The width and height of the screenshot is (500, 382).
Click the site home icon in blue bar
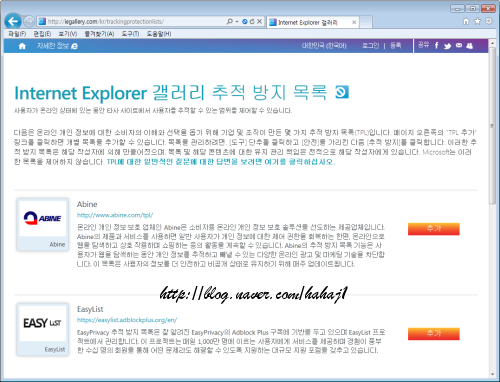pos(22,46)
